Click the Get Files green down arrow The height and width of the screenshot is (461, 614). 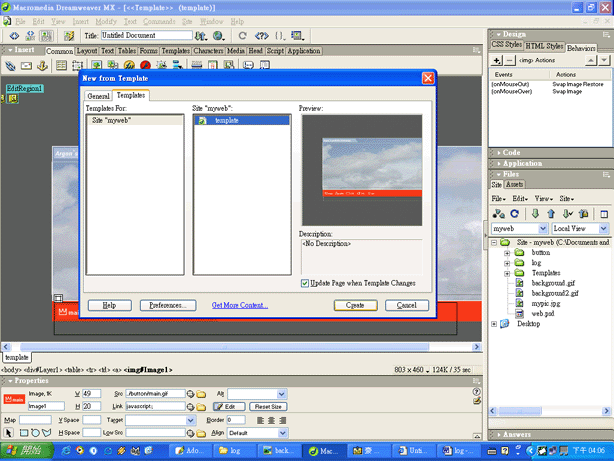coord(535,214)
